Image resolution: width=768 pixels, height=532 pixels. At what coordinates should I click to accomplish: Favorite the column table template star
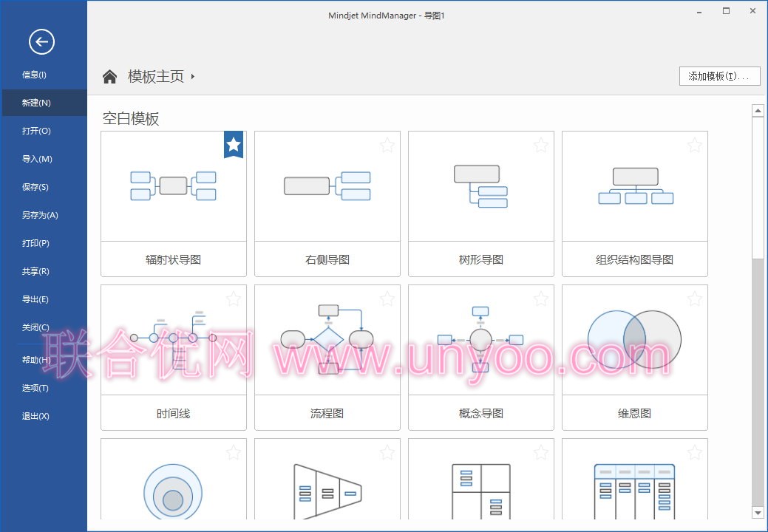(x=695, y=452)
